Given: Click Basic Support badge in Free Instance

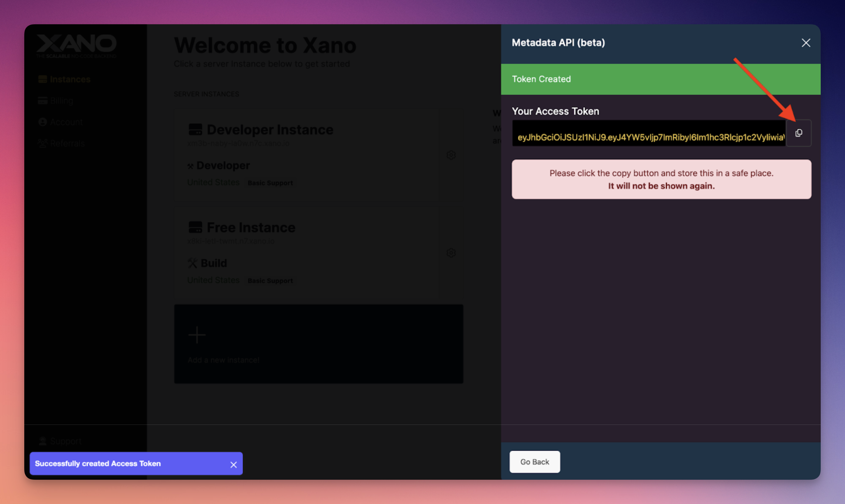Looking at the screenshot, I should click(270, 281).
